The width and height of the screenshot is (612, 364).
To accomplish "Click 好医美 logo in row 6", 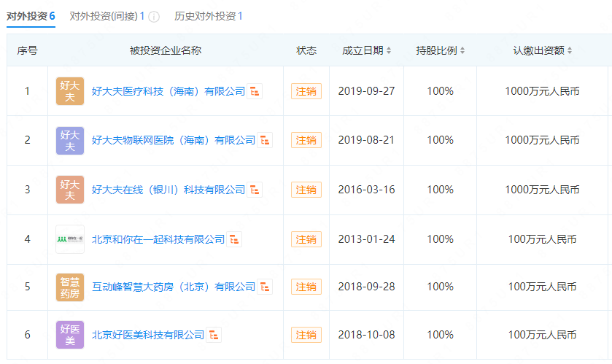I will coord(70,335).
